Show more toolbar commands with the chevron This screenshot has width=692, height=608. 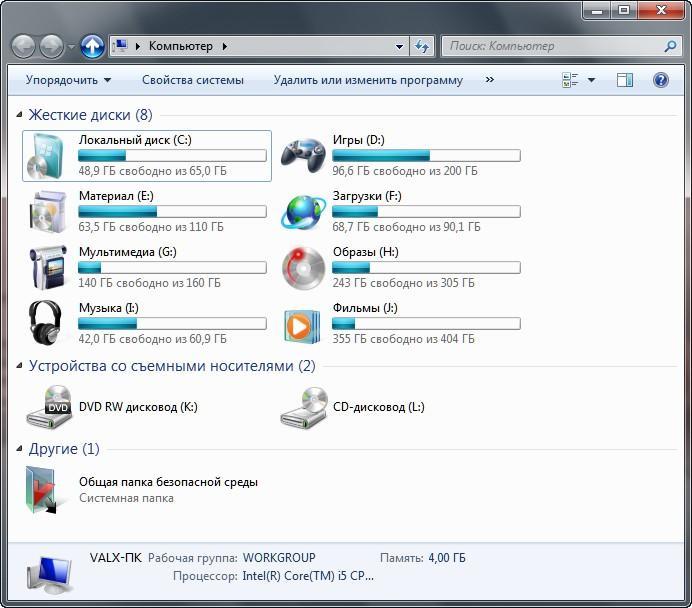click(x=490, y=79)
